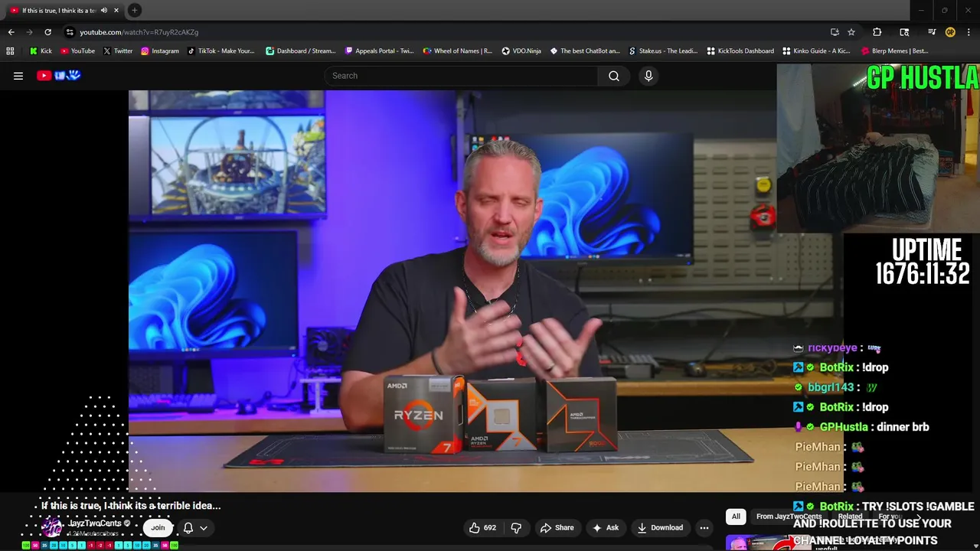Close the YouTube video tab
The image size is (980, 551).
click(116, 11)
